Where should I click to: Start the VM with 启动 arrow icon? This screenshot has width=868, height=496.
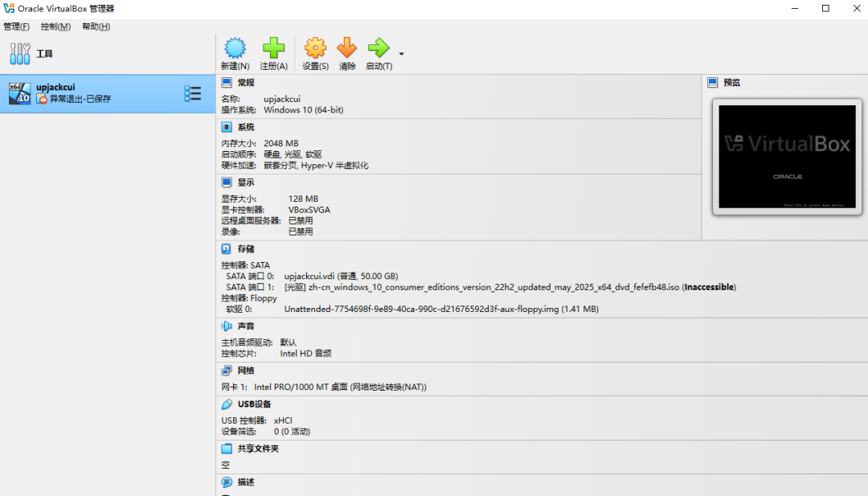(378, 48)
